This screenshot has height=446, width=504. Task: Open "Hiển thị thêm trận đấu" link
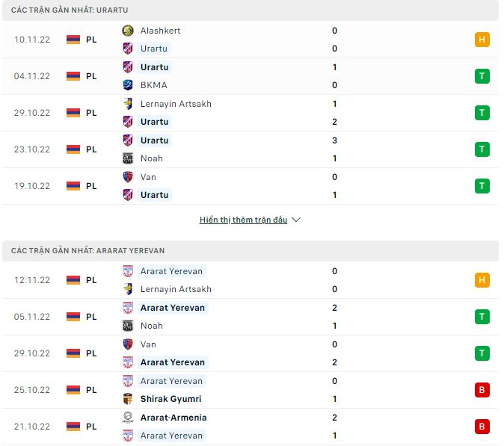(x=244, y=220)
